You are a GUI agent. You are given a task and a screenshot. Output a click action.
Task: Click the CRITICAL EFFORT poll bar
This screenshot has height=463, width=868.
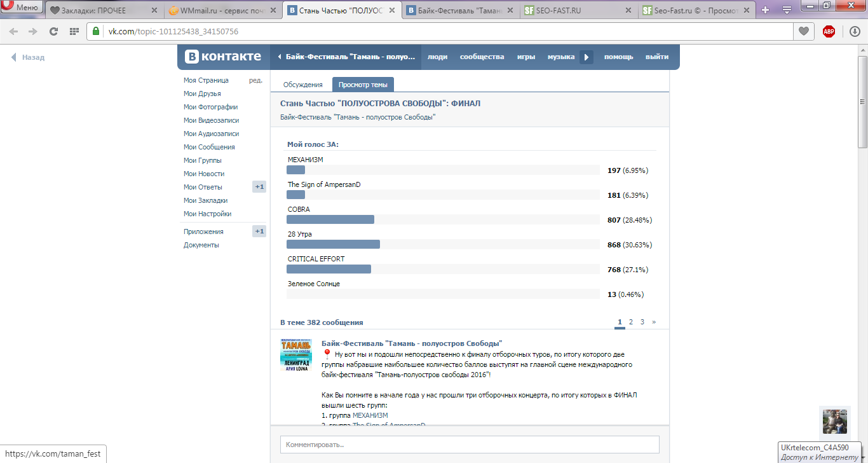pos(329,270)
